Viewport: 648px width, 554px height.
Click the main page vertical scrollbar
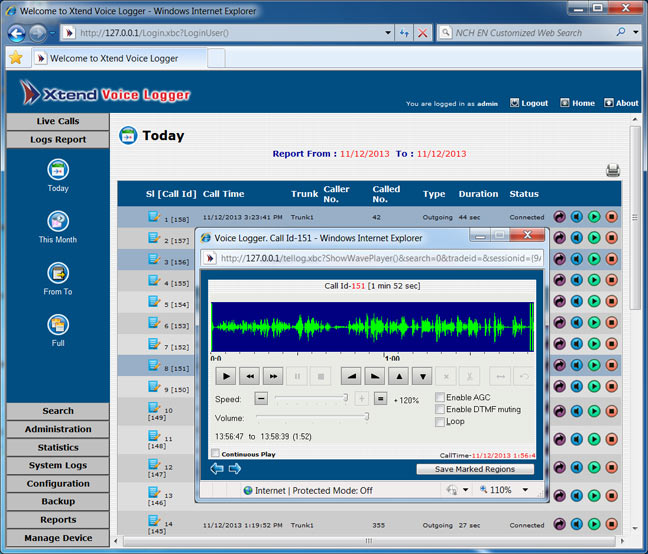(635, 217)
